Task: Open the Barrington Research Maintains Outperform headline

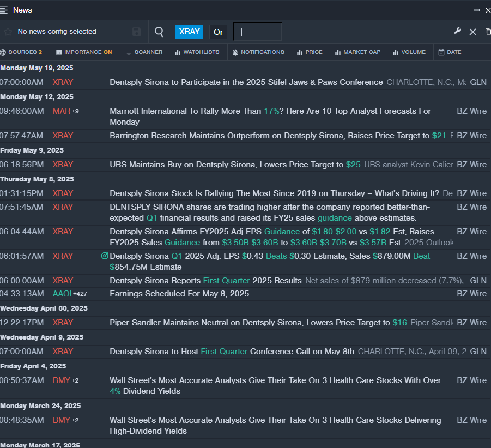Action: [277, 136]
